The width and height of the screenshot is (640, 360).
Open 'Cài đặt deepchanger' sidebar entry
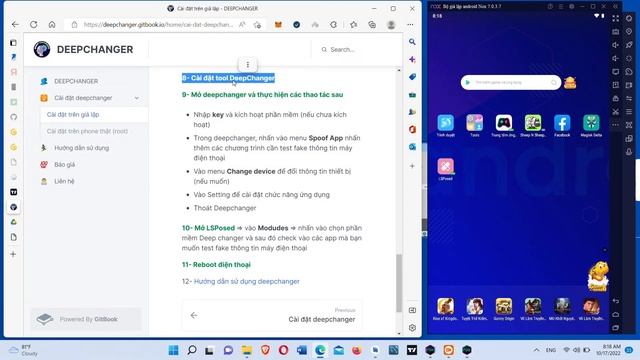coord(83,98)
